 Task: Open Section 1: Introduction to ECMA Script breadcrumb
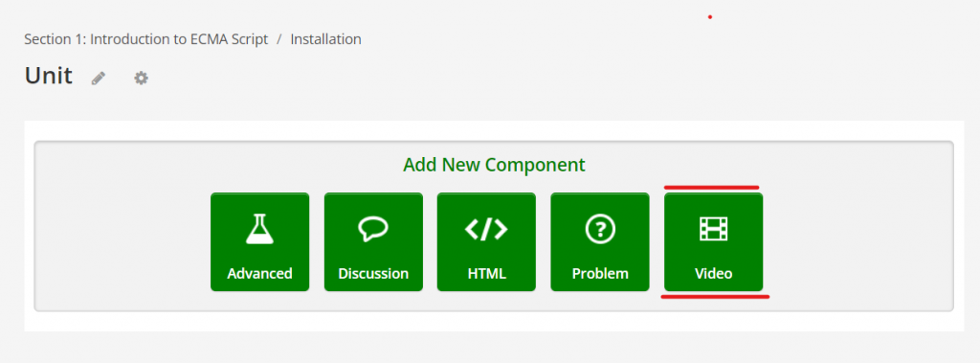tap(146, 39)
